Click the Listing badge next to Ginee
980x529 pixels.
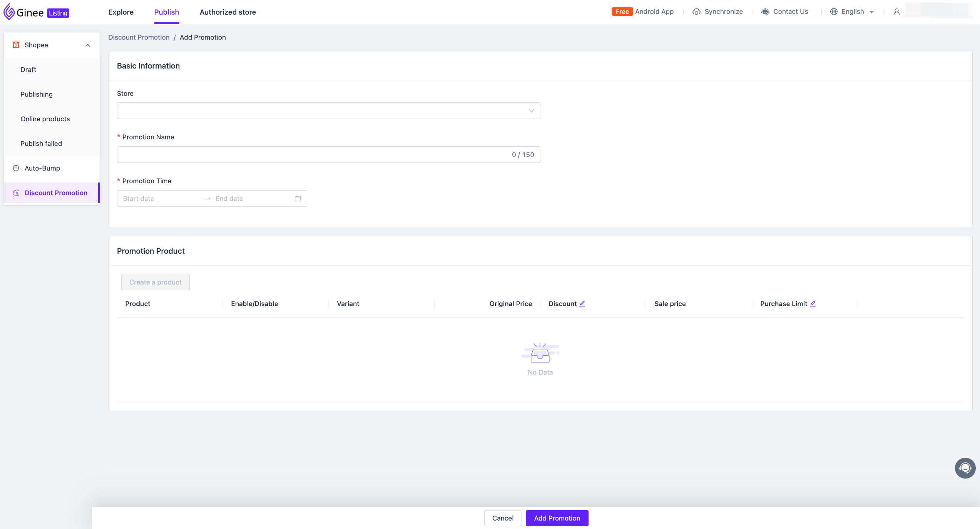(58, 13)
